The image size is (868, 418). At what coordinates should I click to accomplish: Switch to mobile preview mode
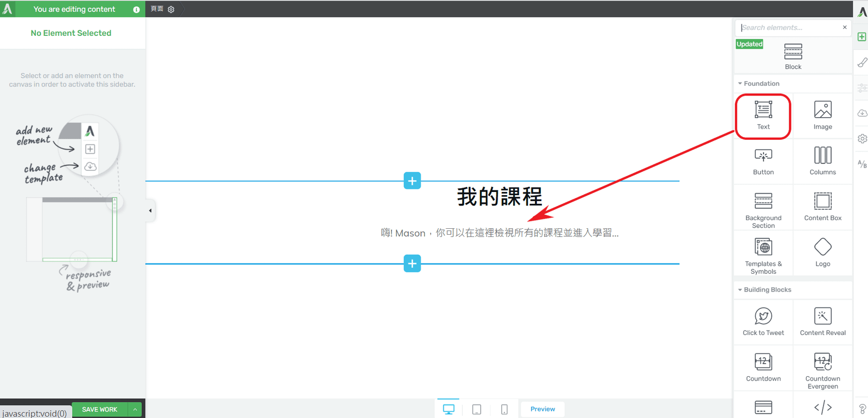coord(505,409)
